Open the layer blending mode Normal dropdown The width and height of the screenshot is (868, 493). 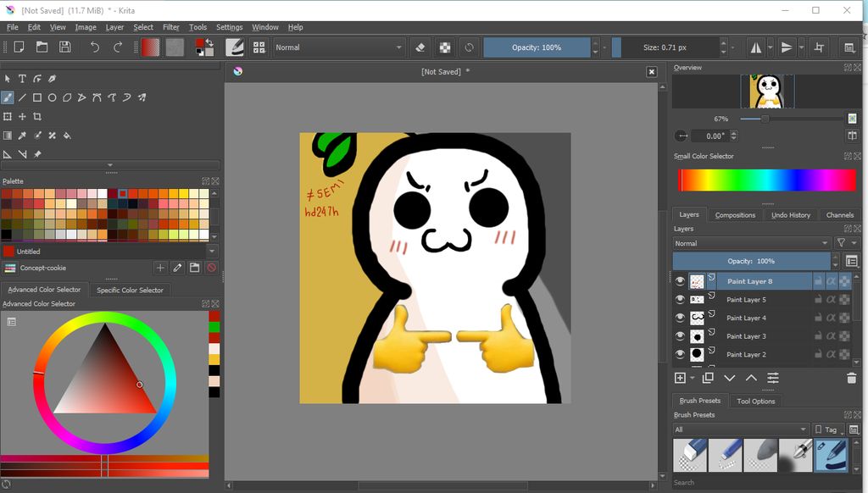pyautogui.click(x=751, y=243)
